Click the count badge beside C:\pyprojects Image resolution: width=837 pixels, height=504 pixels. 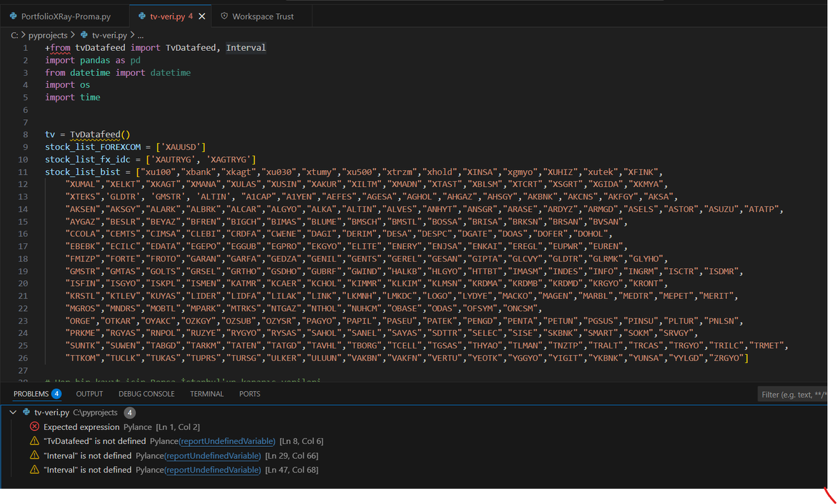coord(129,413)
